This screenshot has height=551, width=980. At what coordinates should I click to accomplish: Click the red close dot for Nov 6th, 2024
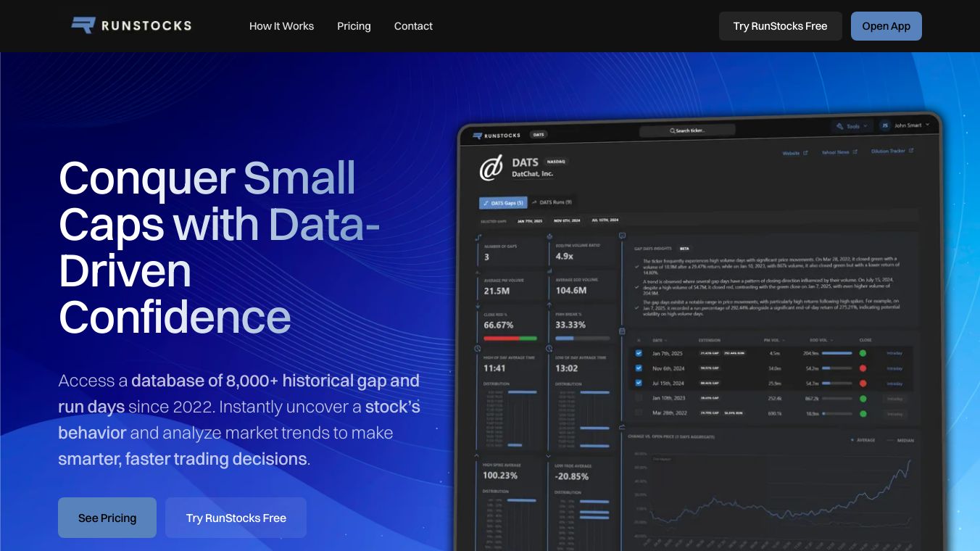pyautogui.click(x=863, y=368)
